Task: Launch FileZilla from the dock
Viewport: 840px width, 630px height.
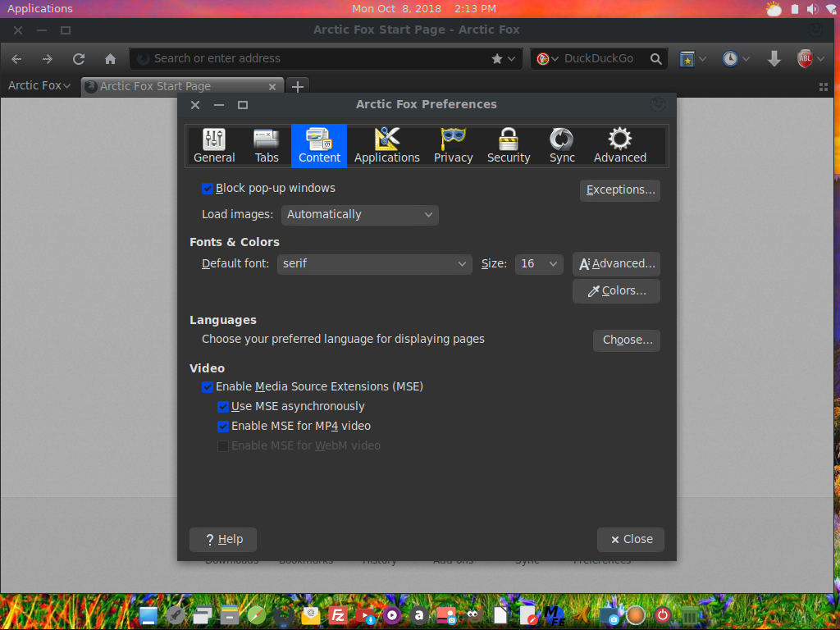Action: pos(337,615)
